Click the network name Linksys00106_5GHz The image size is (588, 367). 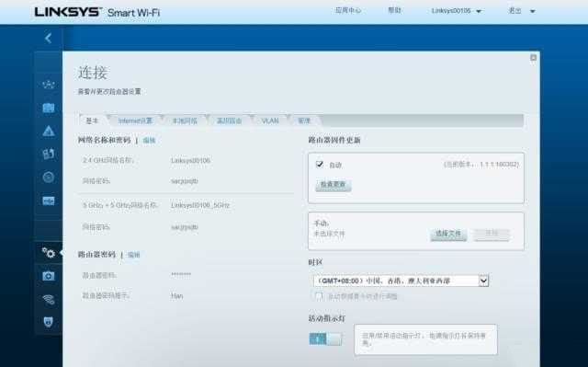coord(200,206)
